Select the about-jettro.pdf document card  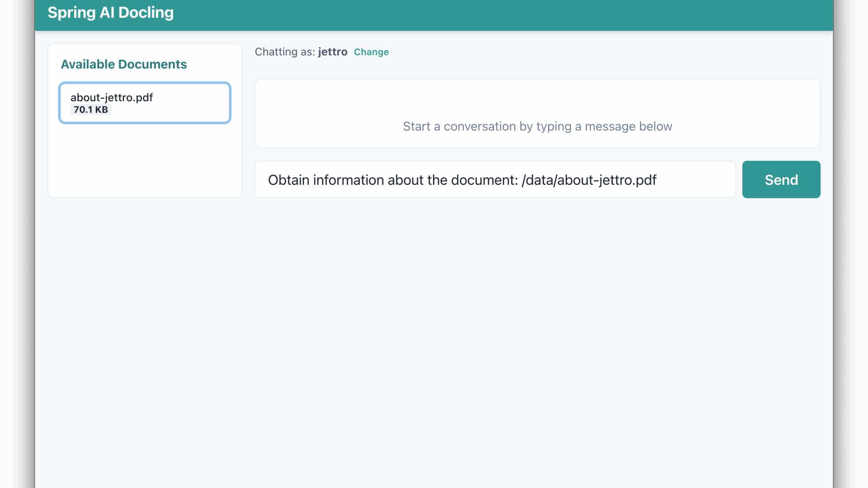click(x=144, y=103)
